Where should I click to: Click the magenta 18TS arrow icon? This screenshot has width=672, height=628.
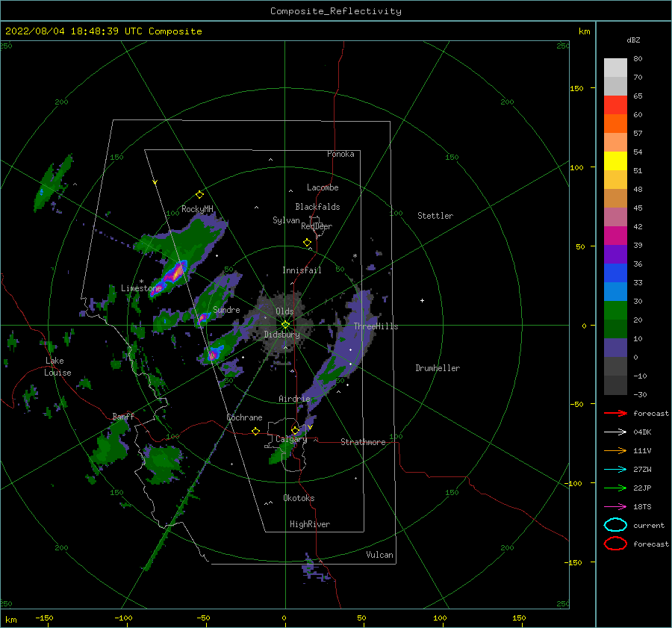[x=615, y=507]
